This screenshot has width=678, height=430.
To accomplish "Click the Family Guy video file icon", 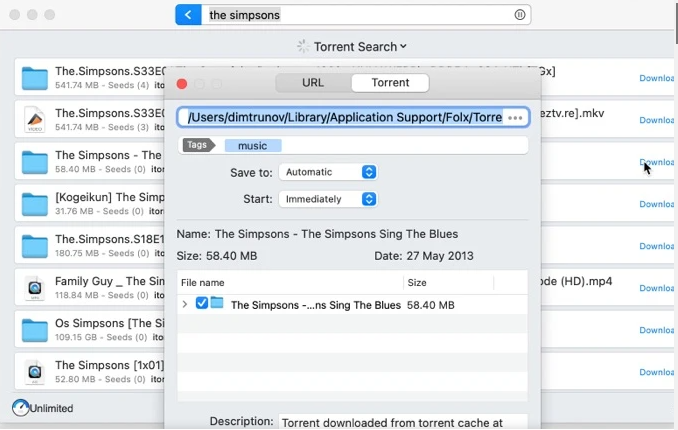I will click(x=35, y=288).
